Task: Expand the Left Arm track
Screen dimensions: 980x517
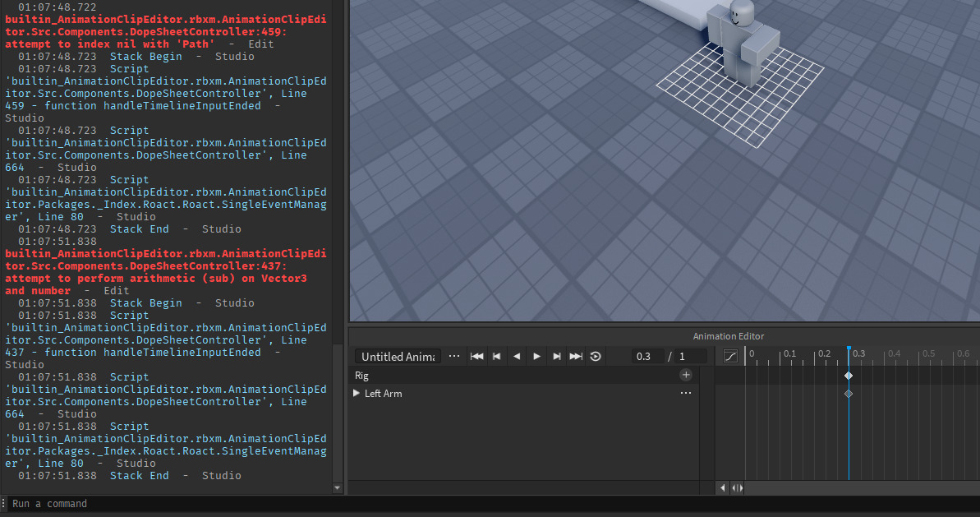Action: (357, 394)
